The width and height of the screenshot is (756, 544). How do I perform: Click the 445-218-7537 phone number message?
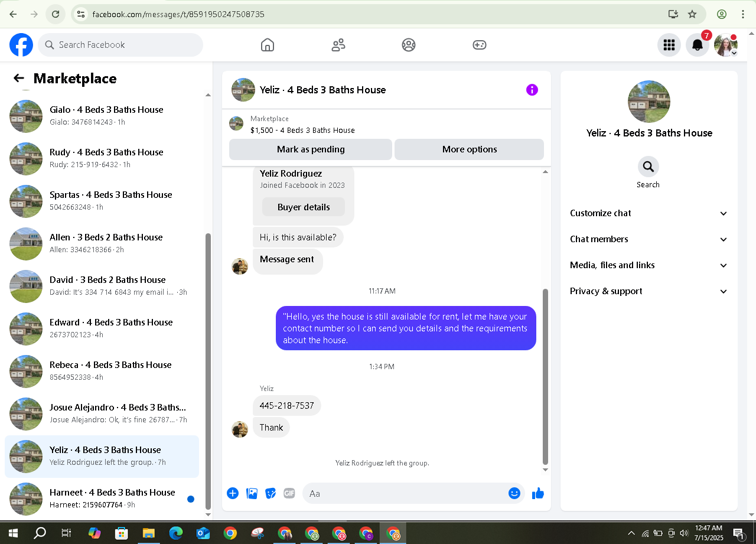[287, 406]
